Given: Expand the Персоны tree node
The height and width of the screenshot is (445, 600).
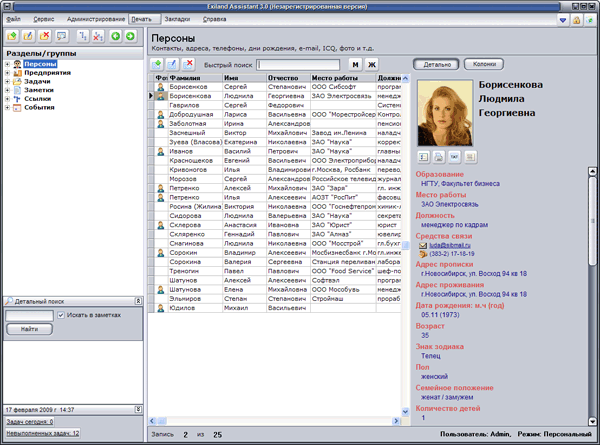Looking at the screenshot, I should point(7,64).
